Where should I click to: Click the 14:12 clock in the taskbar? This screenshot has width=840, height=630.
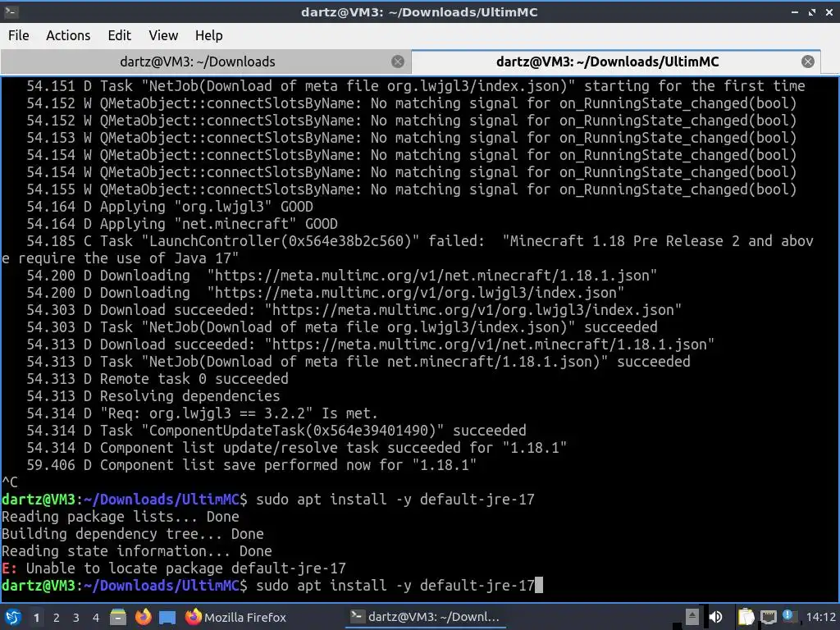[820, 617]
